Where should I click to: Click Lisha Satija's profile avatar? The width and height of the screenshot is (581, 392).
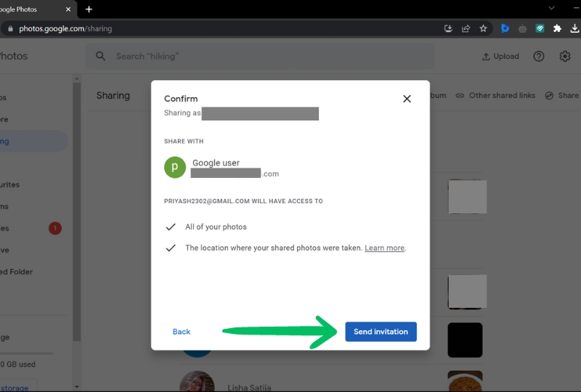(x=197, y=382)
